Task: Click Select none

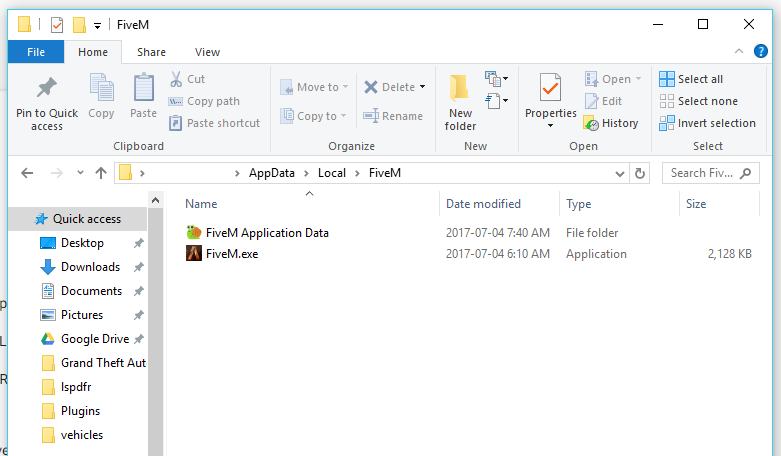Action: click(698, 101)
